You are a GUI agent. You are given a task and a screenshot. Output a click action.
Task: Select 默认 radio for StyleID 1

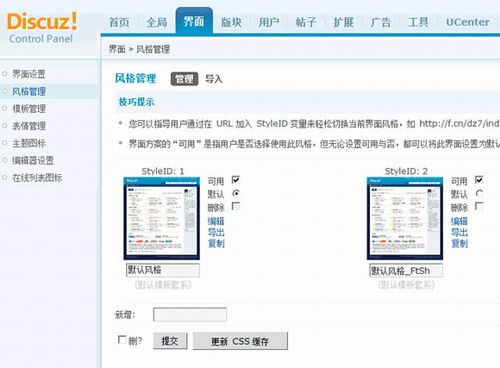pos(236,193)
